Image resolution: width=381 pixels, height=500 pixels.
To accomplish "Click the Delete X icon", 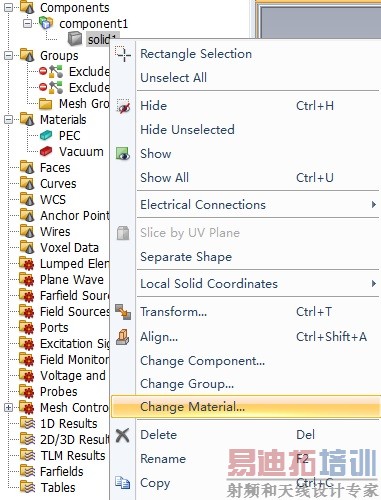I will (123, 435).
